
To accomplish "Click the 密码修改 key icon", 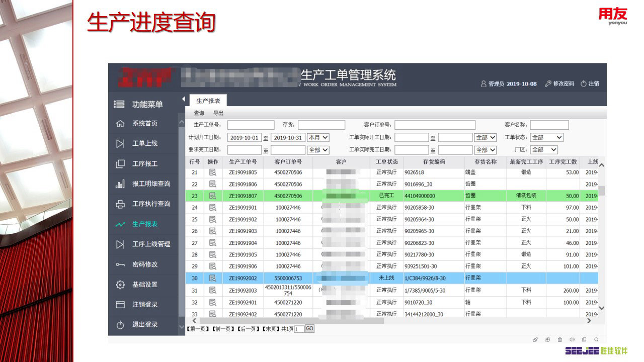I will click(x=120, y=264).
